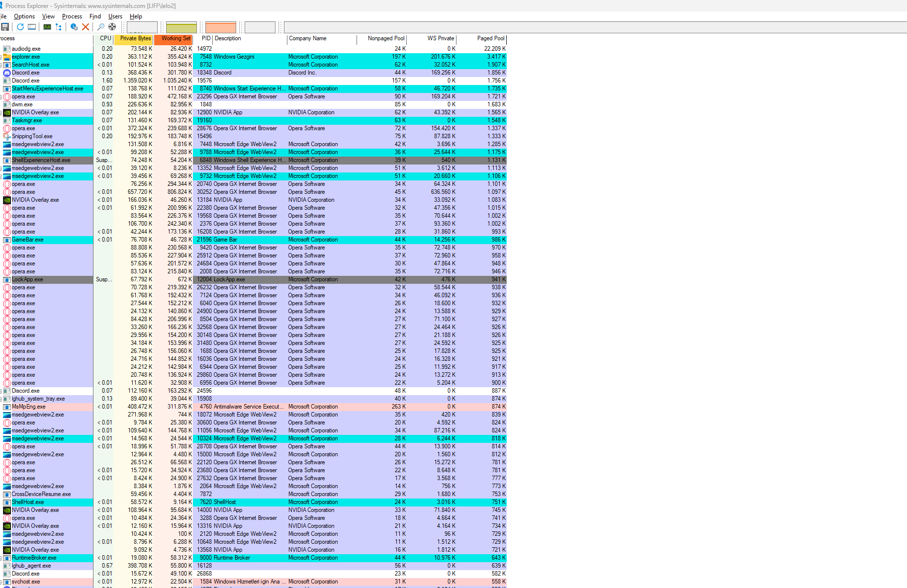
Task: Select the MsMpEng.exe process row
Action: click(253, 407)
